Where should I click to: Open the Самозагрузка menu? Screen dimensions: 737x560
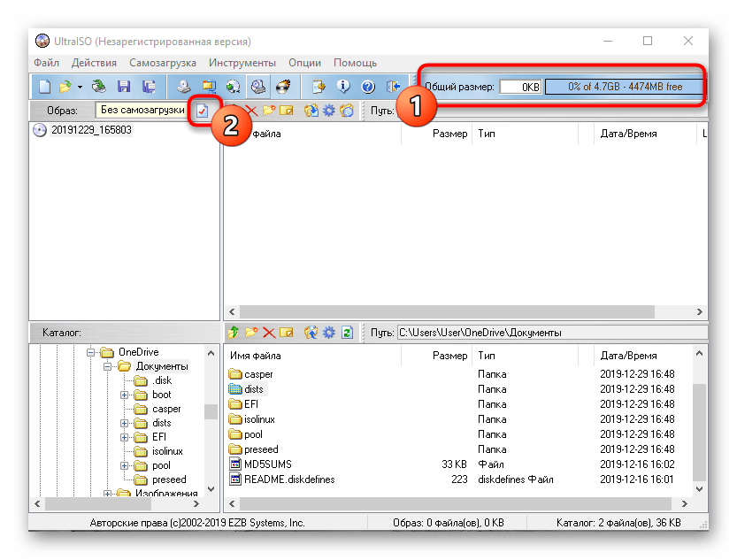pyautogui.click(x=163, y=63)
